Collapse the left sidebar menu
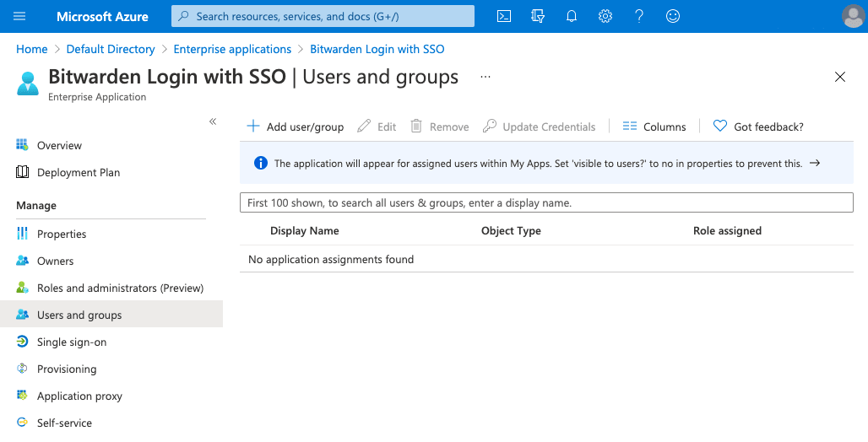Viewport: 868px width, 442px height. pos(213,121)
